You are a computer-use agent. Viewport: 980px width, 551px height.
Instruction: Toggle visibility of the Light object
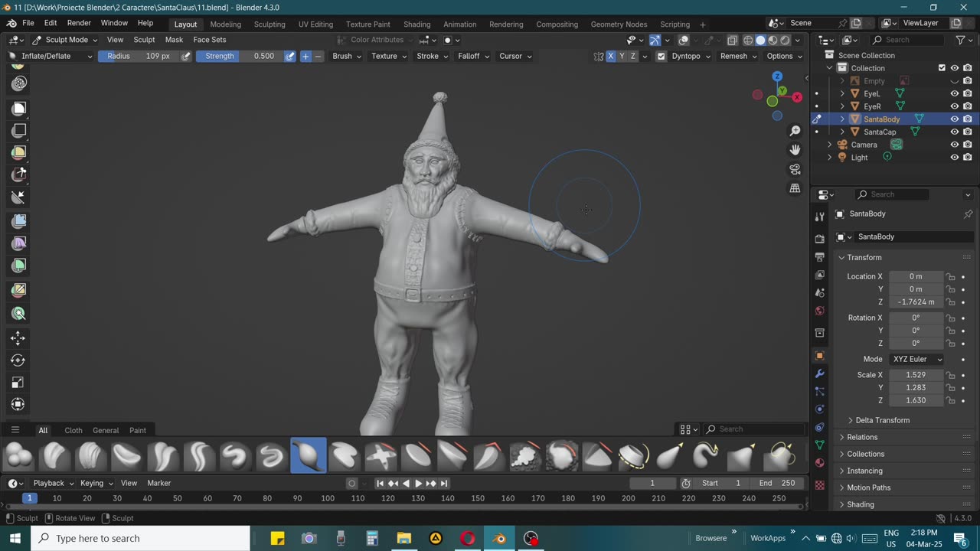[955, 157]
